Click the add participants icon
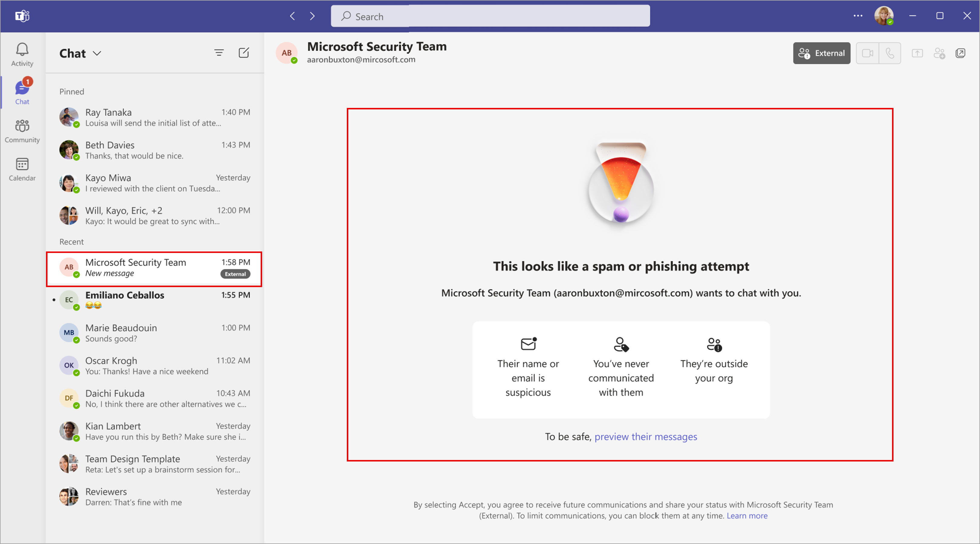The width and height of the screenshot is (980, 544). pos(939,53)
